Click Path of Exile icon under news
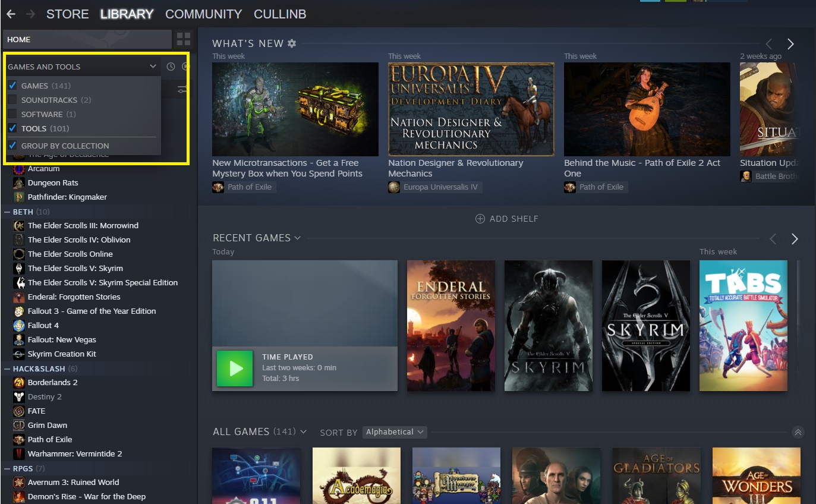Viewport: 816px width, 504px height. click(218, 187)
